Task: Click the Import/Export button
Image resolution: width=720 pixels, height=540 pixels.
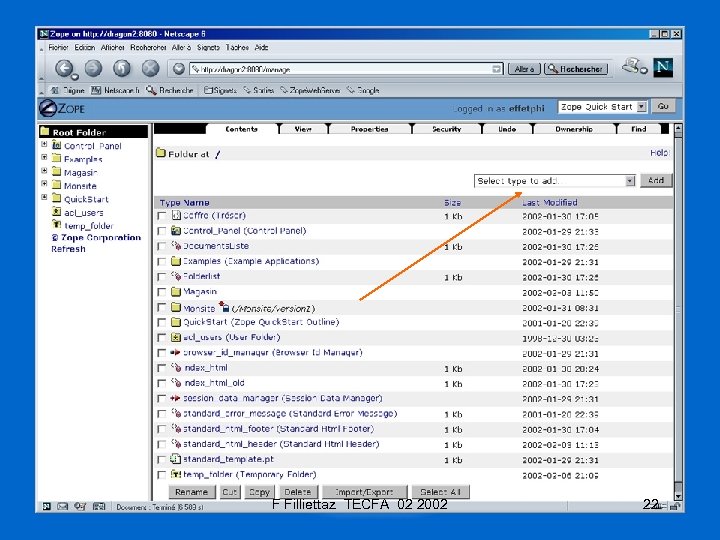Action: [x=365, y=492]
